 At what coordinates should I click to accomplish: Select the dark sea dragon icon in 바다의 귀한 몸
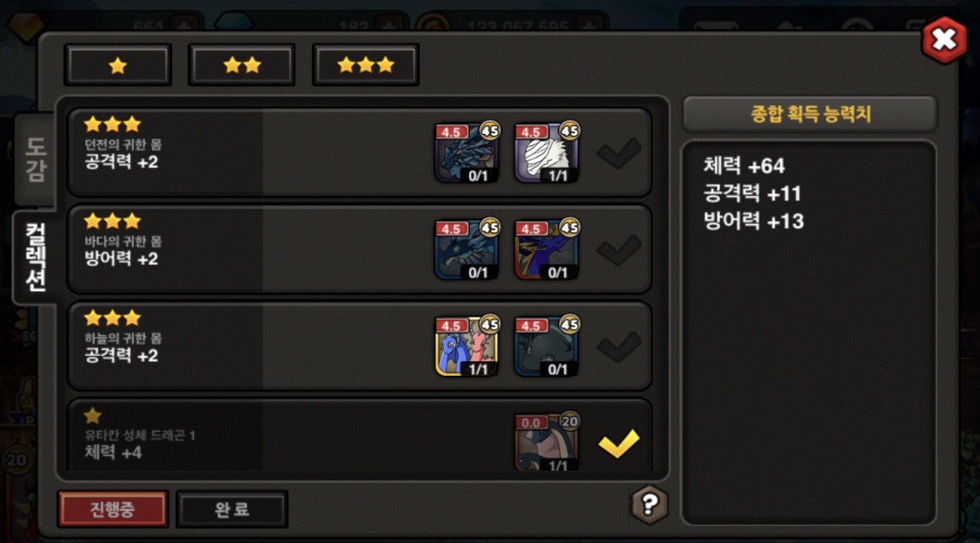point(467,250)
